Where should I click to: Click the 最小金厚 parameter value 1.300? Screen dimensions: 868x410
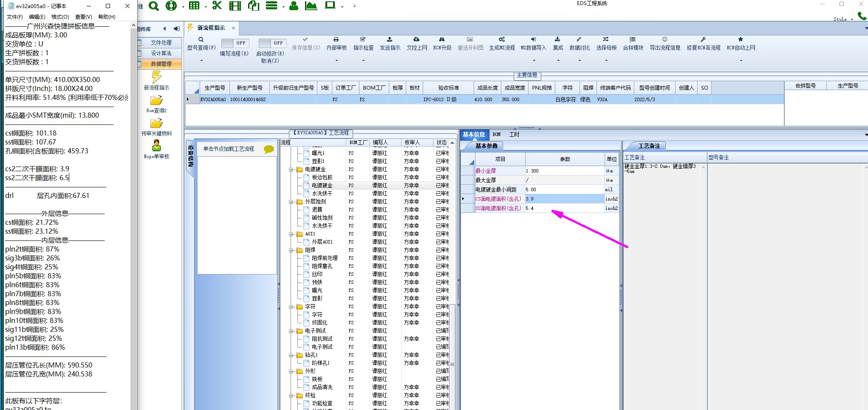coord(565,171)
